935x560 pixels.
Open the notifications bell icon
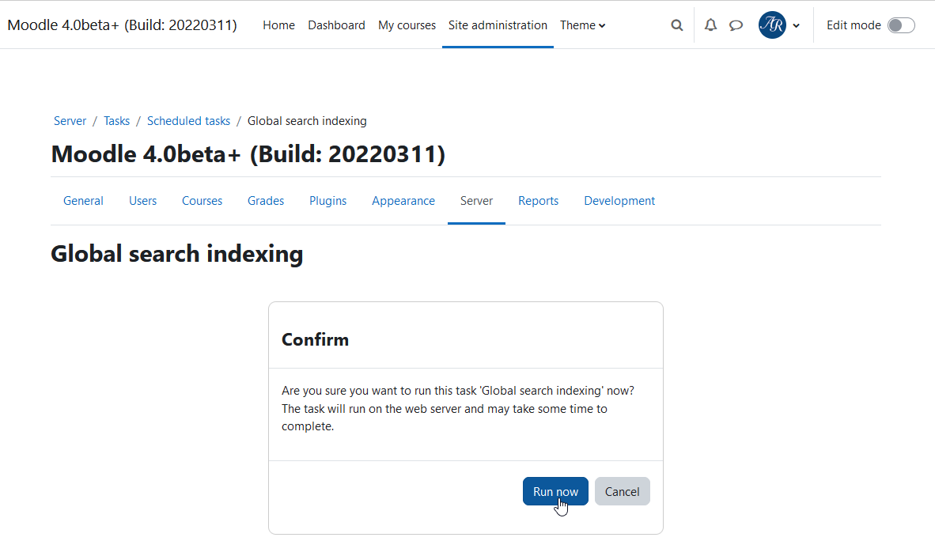click(x=710, y=25)
